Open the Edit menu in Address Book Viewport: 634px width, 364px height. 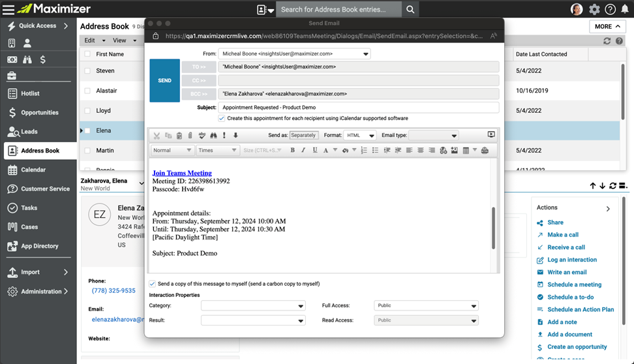95,40
